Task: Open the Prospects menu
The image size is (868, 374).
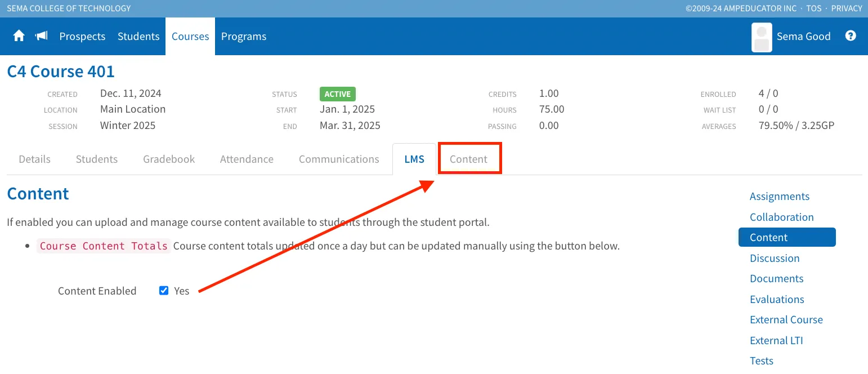Action: tap(82, 36)
